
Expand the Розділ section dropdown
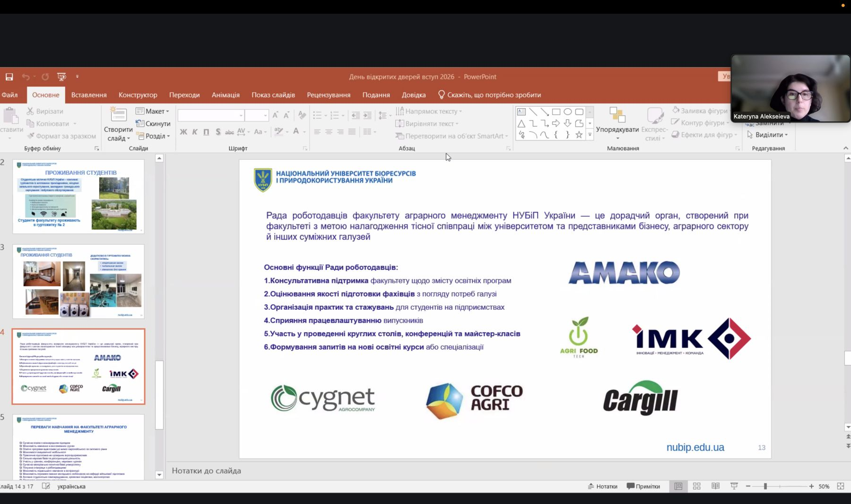tap(153, 136)
